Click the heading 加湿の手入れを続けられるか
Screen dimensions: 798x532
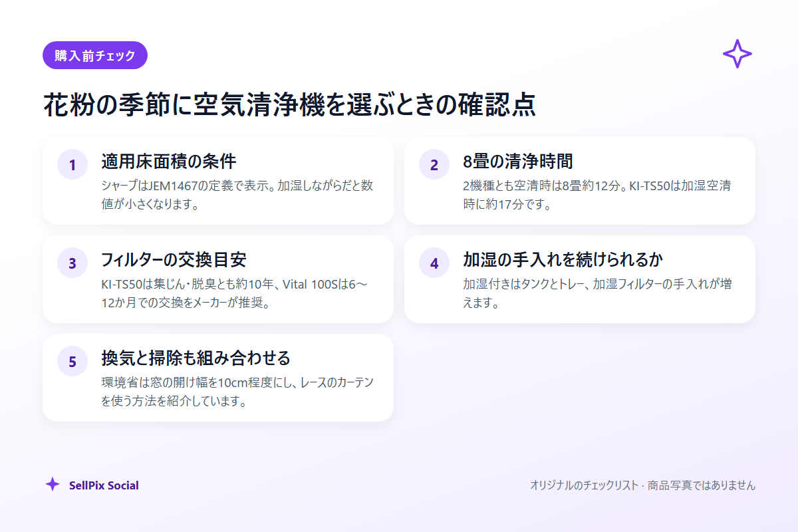(563, 259)
